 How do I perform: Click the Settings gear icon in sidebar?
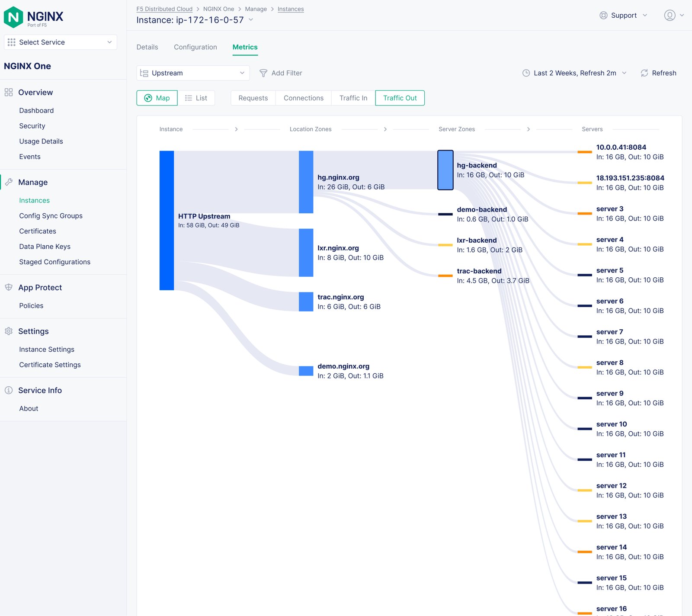[9, 331]
